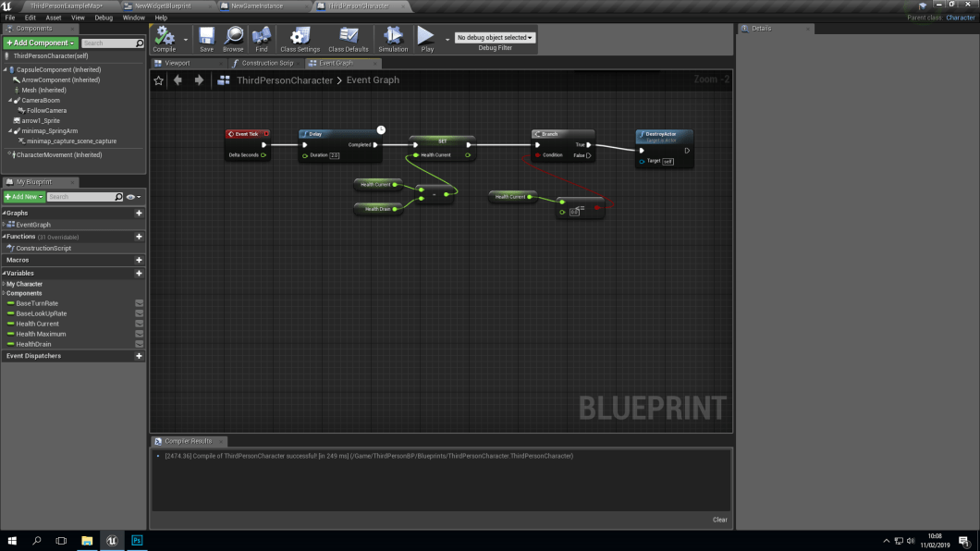Viewport: 980px width, 551px height.
Task: Start Simulation mode
Action: pos(393,39)
